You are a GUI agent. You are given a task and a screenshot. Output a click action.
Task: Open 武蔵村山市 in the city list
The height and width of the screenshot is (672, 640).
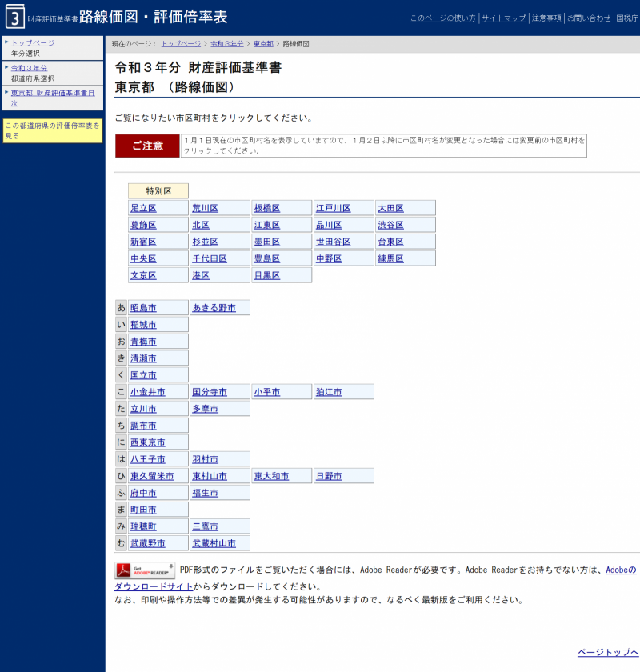coord(214,543)
